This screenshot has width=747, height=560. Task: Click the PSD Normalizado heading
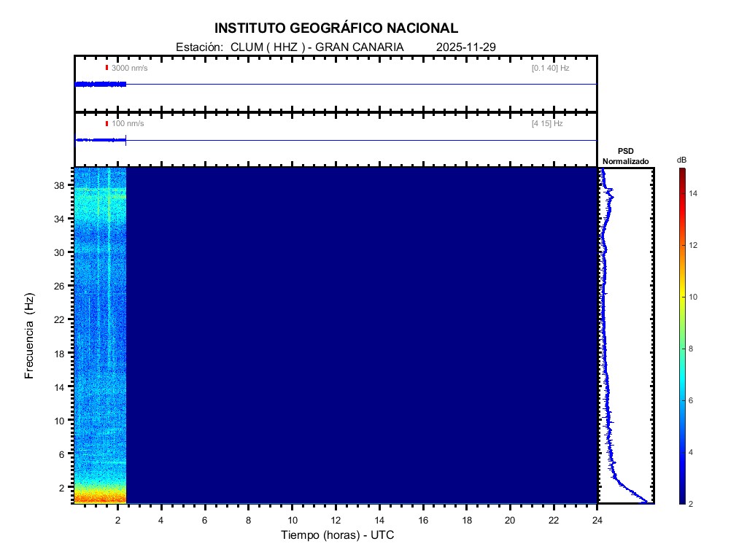click(x=625, y=156)
